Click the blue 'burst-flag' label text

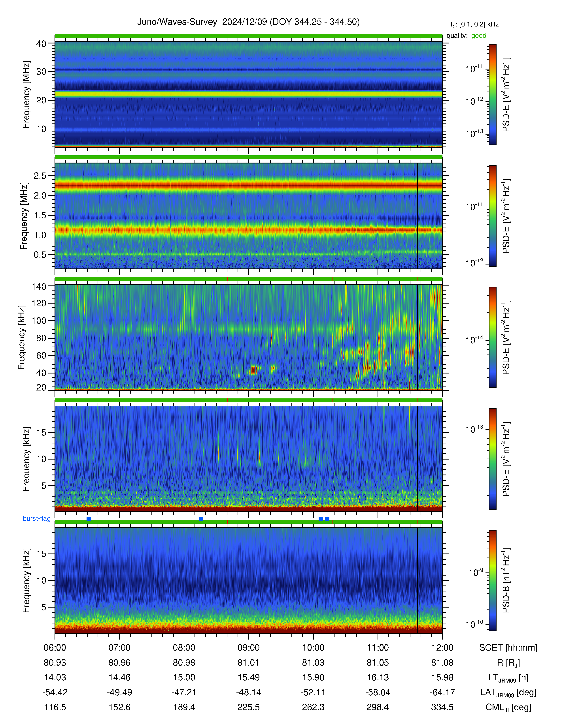point(37,518)
